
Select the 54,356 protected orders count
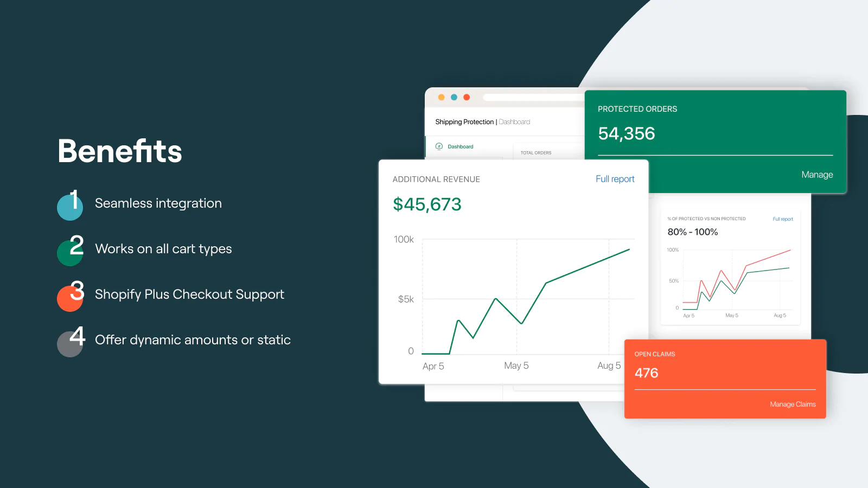(627, 133)
